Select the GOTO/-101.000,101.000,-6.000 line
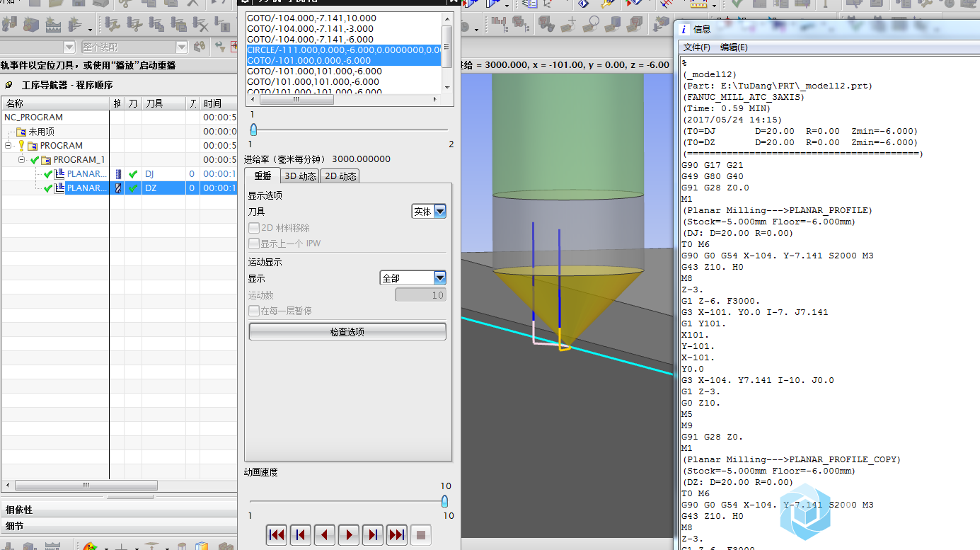Screen dimensions: 980x550 (314, 71)
